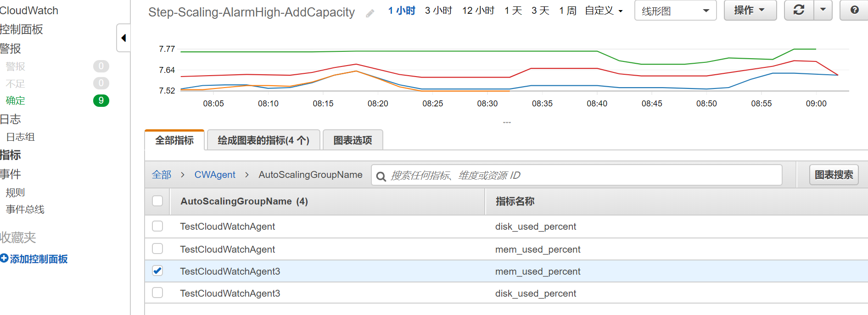
Task: Click the green 9 alarm count badge
Action: click(101, 100)
